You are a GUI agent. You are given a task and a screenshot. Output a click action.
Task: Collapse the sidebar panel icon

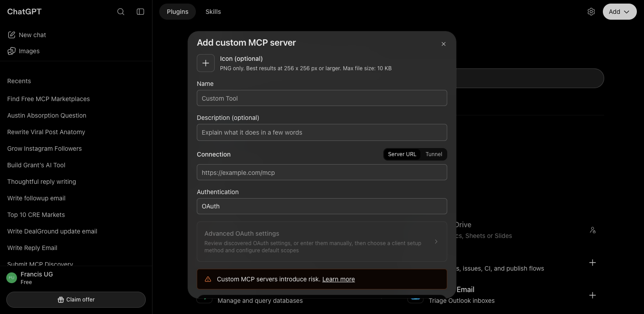tap(140, 12)
